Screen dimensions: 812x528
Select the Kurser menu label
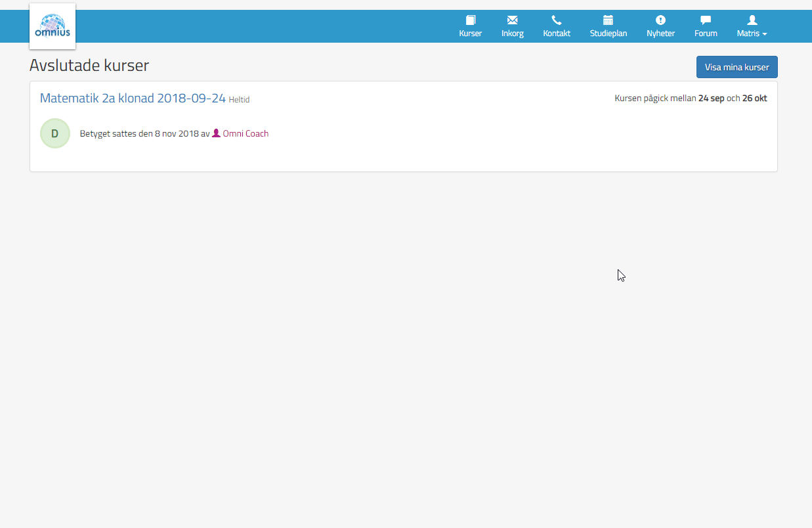pos(470,33)
